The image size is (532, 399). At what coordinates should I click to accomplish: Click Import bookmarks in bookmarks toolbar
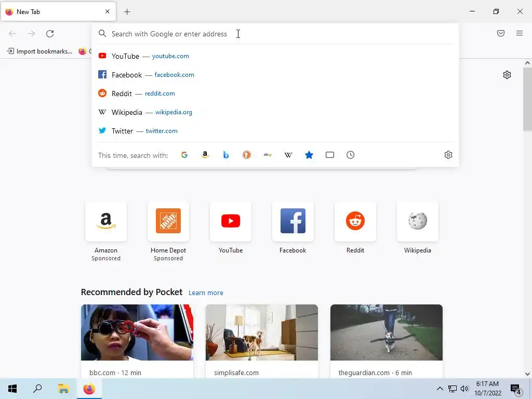tap(39, 51)
